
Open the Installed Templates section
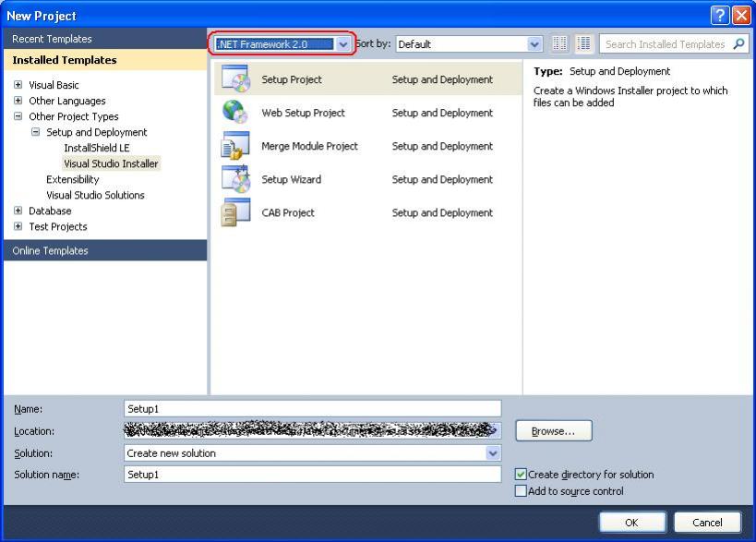click(x=105, y=60)
